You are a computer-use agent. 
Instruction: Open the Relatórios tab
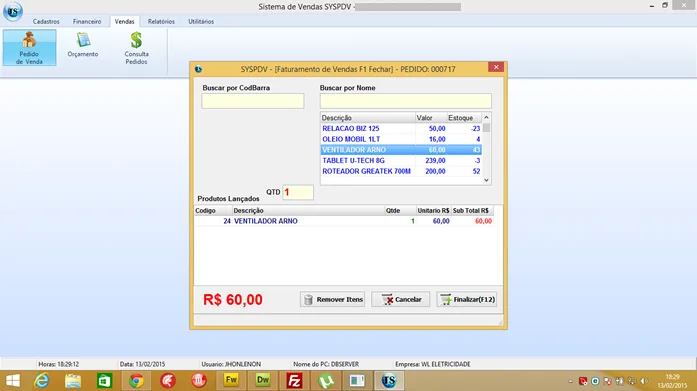tap(161, 21)
